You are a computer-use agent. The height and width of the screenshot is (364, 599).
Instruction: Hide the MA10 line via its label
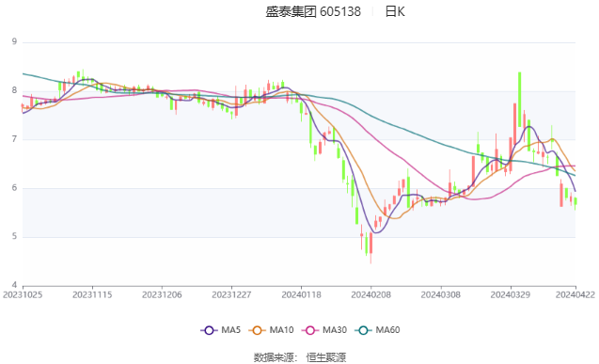pos(281,330)
